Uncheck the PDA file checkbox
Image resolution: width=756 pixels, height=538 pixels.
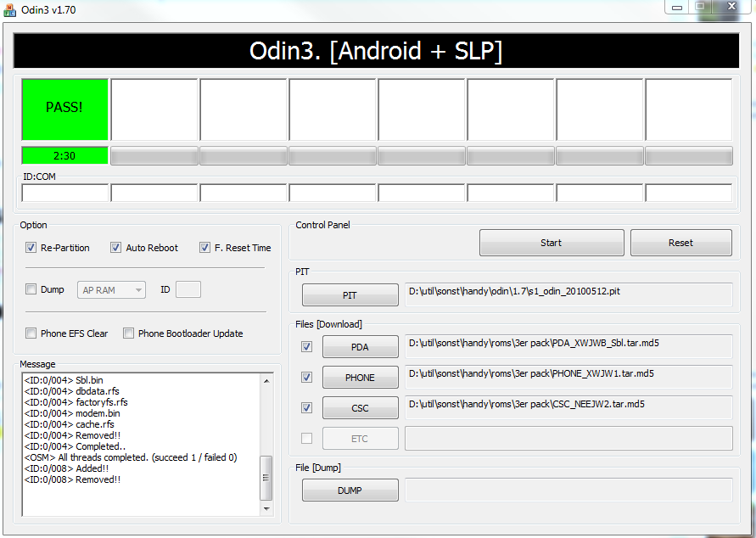pos(306,346)
